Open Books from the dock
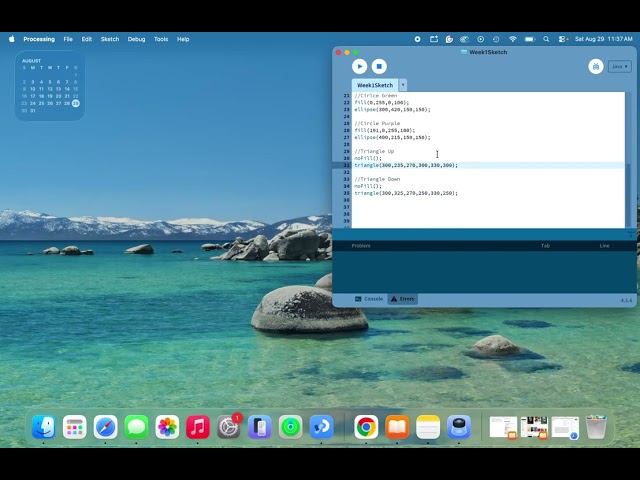The width and height of the screenshot is (640, 480). [397, 427]
